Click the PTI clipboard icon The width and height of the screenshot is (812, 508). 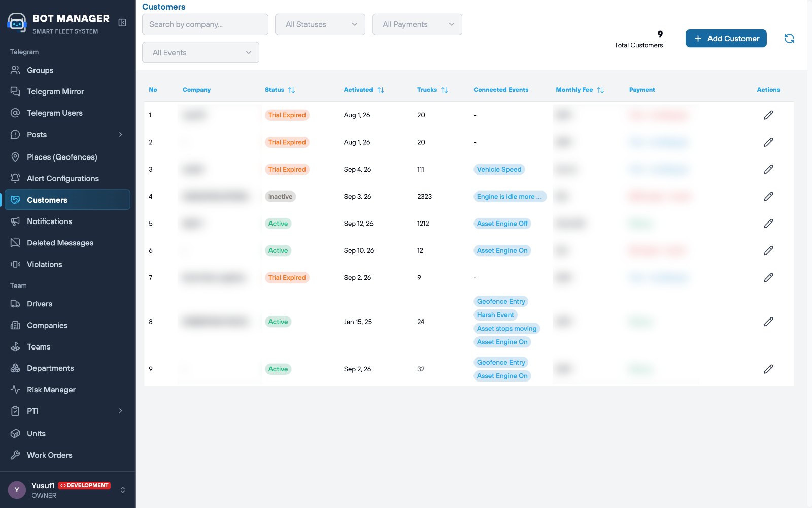pos(15,411)
